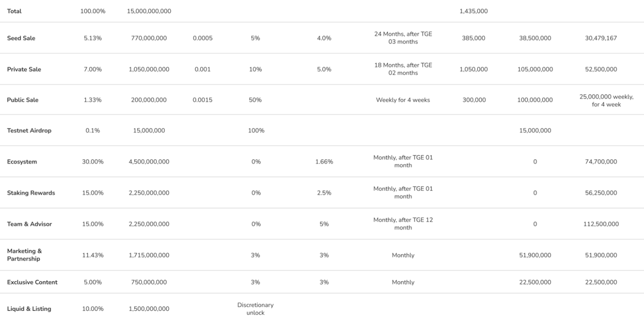This screenshot has height=319, width=644.
Task: Click the Seed Sale row label
Action: click(x=21, y=38)
